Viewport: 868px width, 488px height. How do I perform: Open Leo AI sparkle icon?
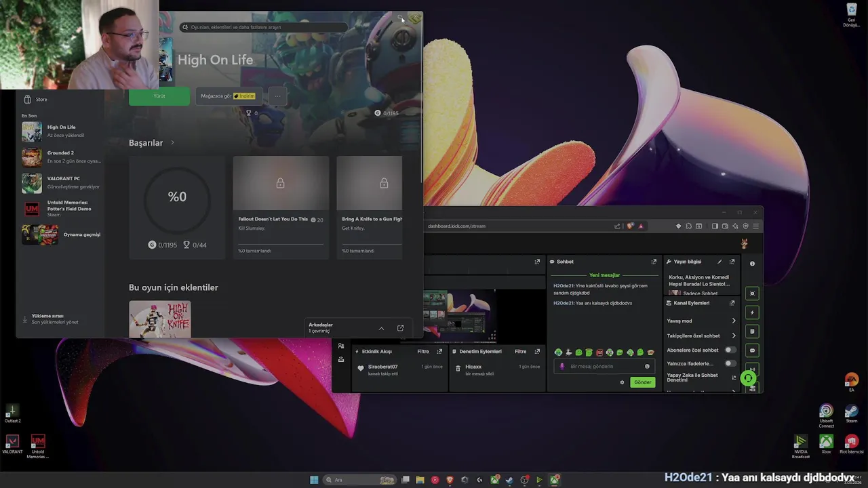735,226
